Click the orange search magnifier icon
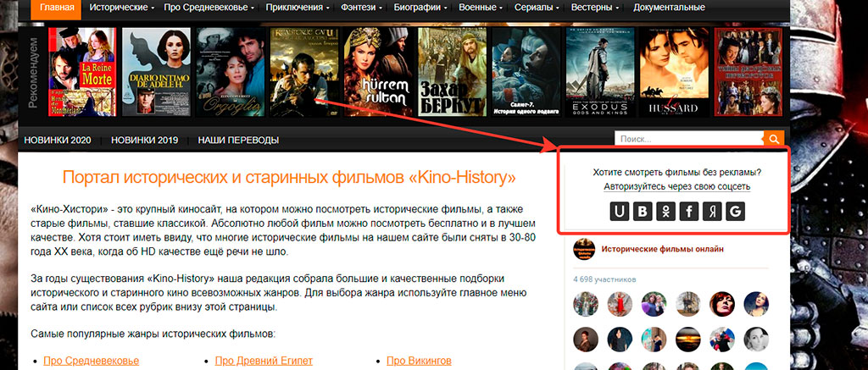This screenshot has height=370, width=868. pyautogui.click(x=774, y=139)
